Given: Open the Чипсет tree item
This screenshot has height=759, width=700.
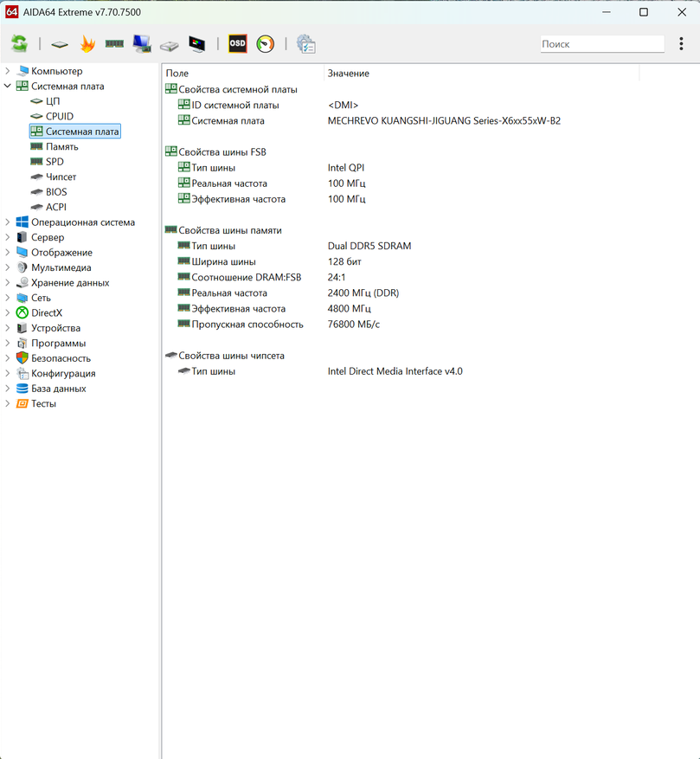Looking at the screenshot, I should (61, 177).
